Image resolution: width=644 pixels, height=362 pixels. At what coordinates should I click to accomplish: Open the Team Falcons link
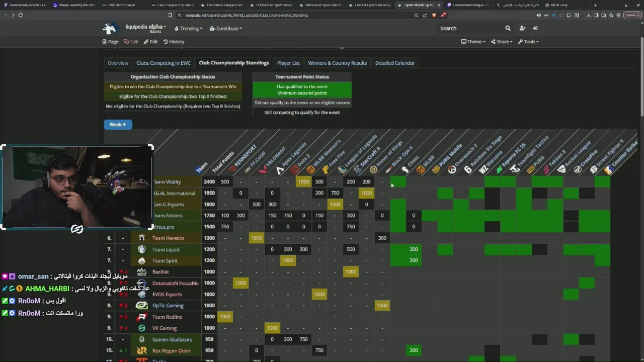(167, 216)
